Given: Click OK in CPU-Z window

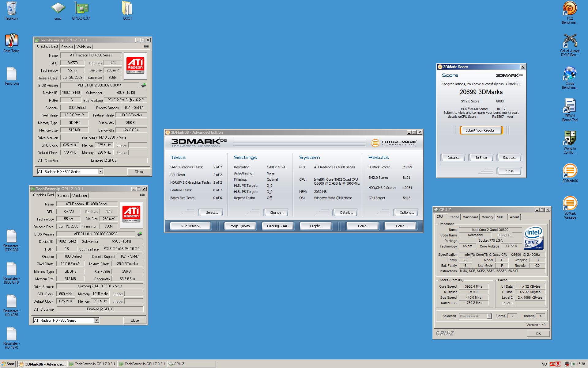Looking at the screenshot, I should (538, 334).
